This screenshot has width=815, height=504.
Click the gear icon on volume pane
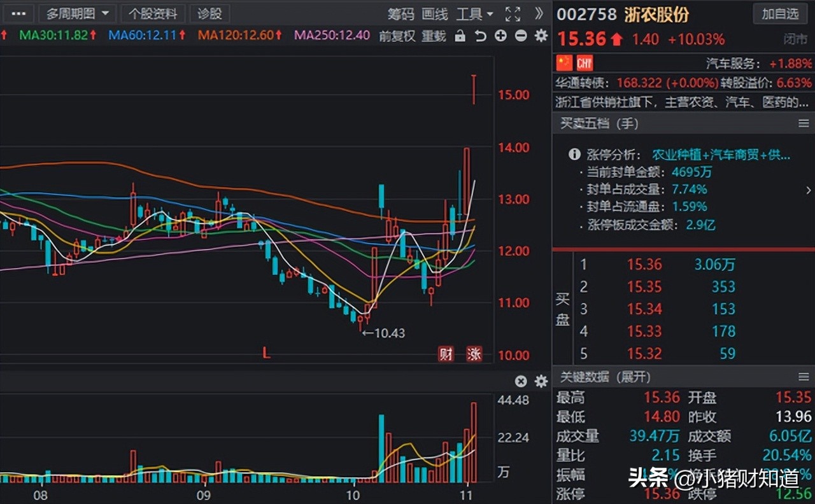pos(541,381)
